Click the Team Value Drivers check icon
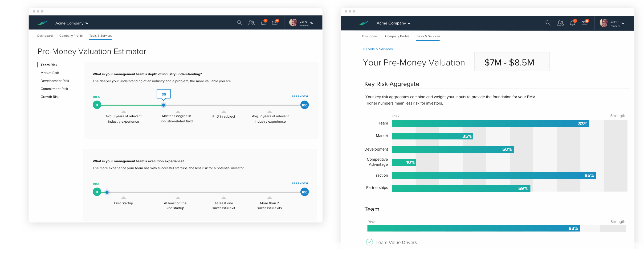 click(369, 242)
